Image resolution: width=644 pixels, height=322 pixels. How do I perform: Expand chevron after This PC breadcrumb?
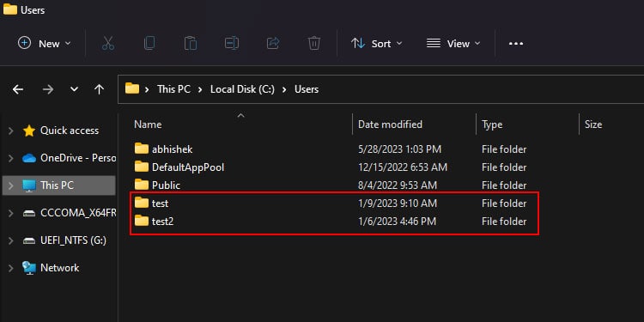200,89
